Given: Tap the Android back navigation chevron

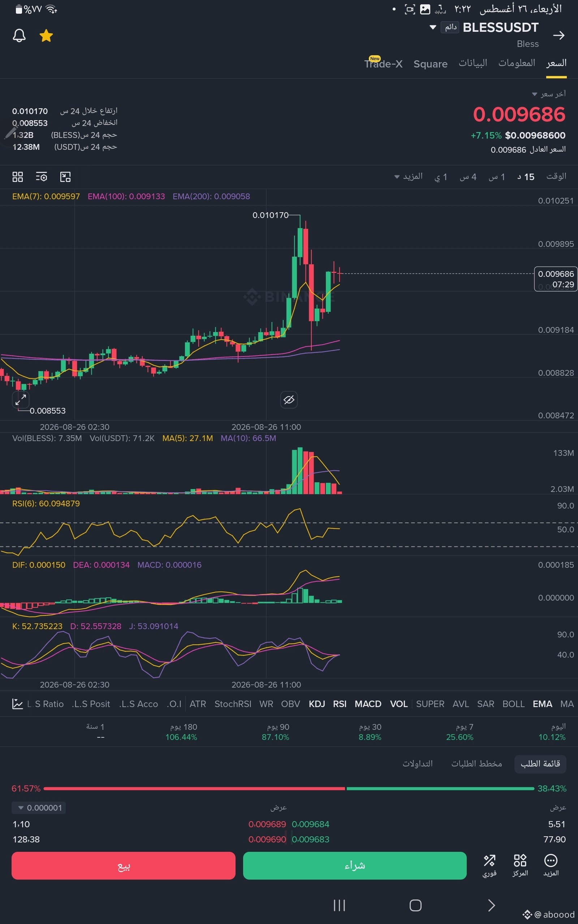Looking at the screenshot, I should pyautogui.click(x=492, y=905).
